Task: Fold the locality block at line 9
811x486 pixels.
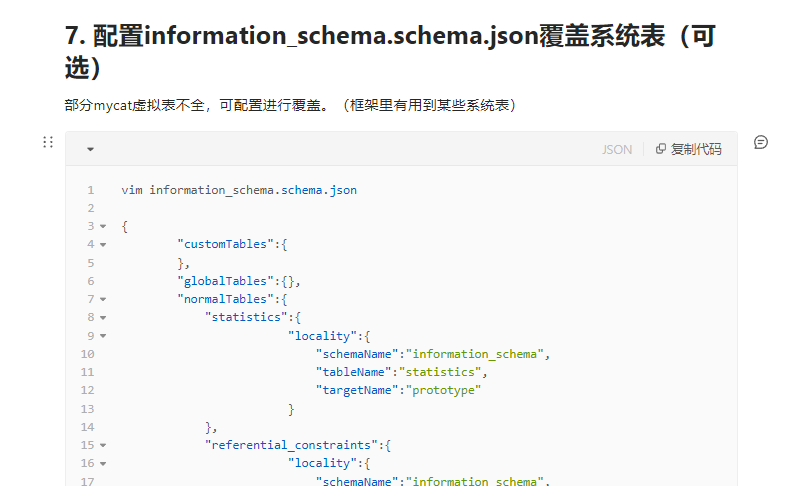Action: (103, 336)
